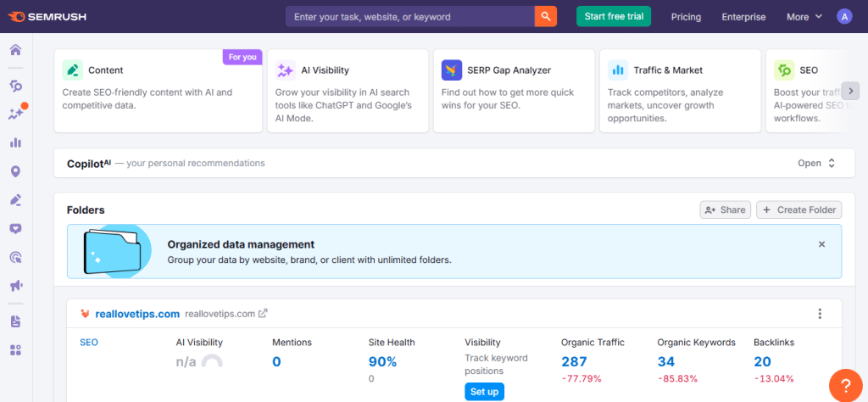Open the reallovetips.com project link
This screenshot has height=402, width=868.
point(137,314)
